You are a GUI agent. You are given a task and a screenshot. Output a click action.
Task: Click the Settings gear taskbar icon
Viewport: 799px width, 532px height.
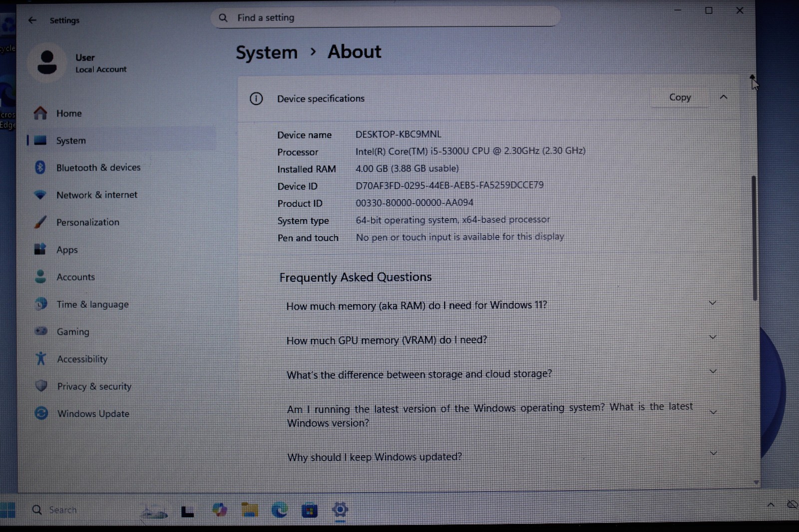tap(340, 510)
